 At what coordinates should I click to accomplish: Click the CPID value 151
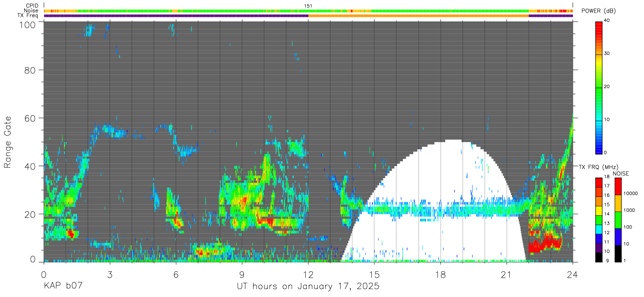[x=308, y=6]
